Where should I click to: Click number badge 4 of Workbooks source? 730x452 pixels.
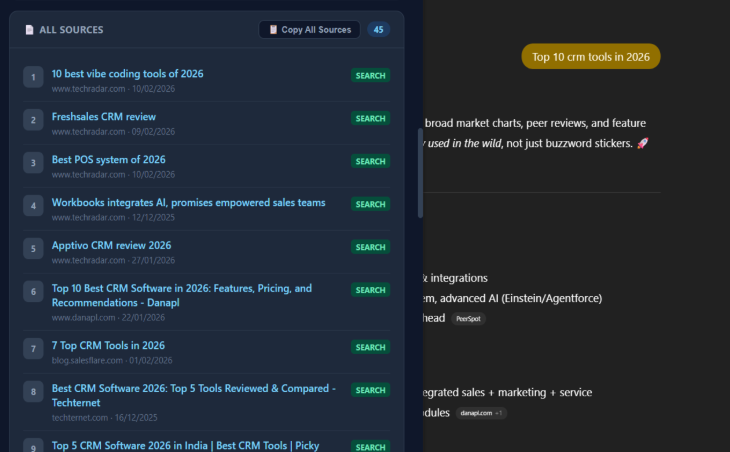pyautogui.click(x=33, y=206)
